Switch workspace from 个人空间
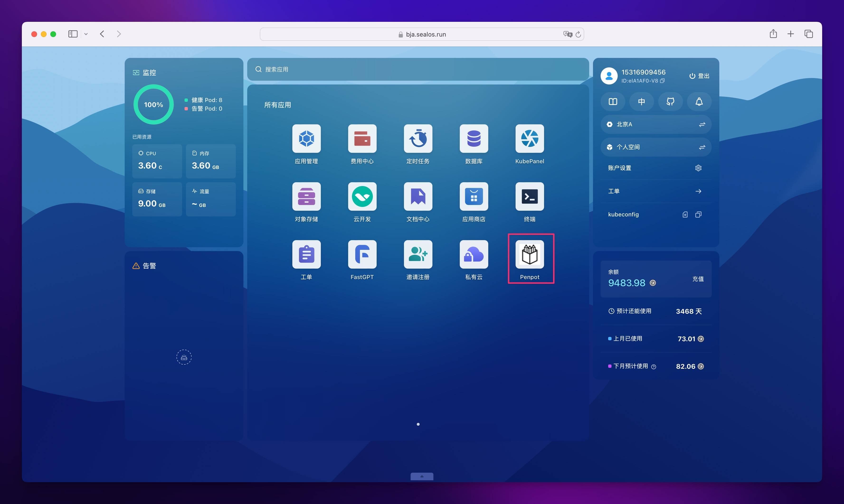Image resolution: width=844 pixels, height=504 pixels. point(702,147)
